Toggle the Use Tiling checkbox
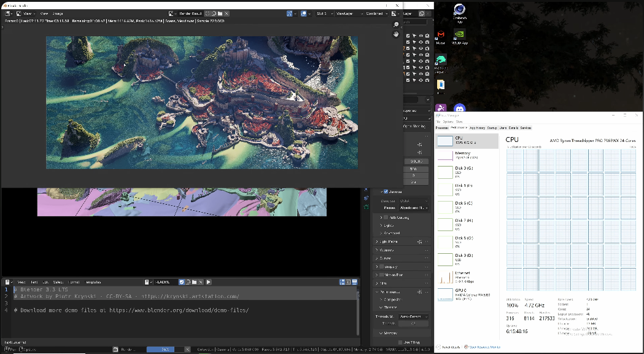This screenshot has height=354, width=644. pos(400,342)
